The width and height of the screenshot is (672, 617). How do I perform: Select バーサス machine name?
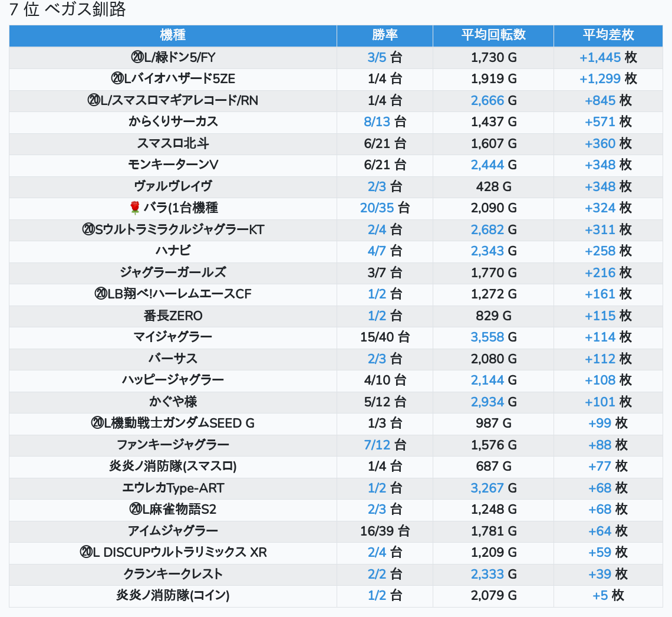173,359
